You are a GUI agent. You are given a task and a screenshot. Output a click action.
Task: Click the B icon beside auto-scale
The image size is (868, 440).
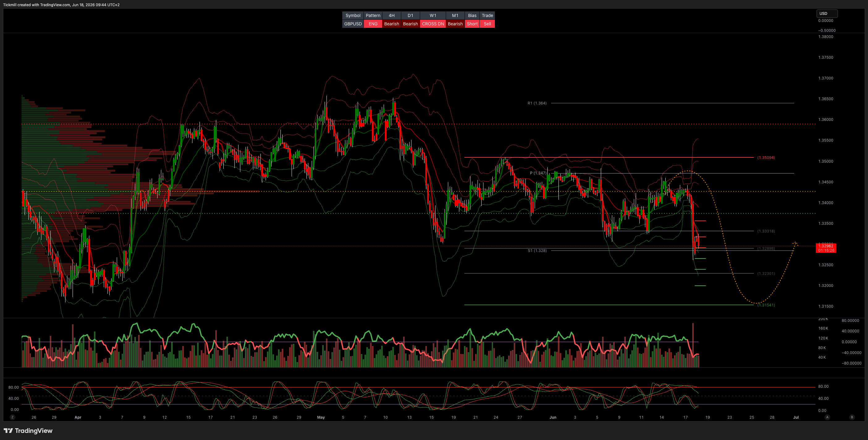click(852, 417)
